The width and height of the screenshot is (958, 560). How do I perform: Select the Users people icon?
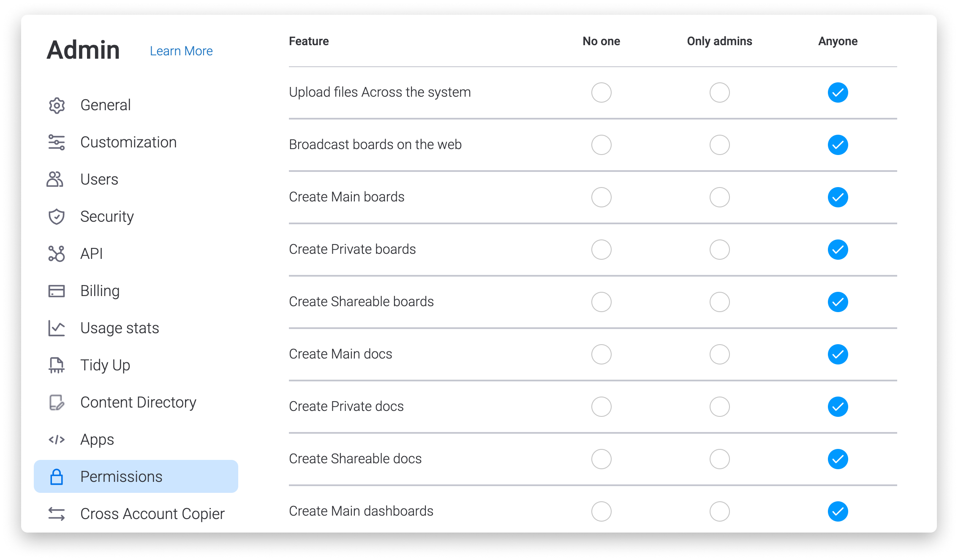point(55,179)
